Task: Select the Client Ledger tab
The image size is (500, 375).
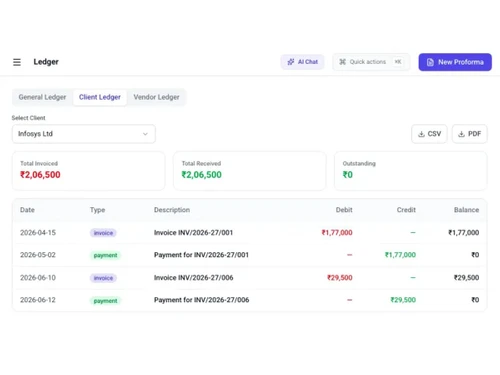Action: point(100,97)
